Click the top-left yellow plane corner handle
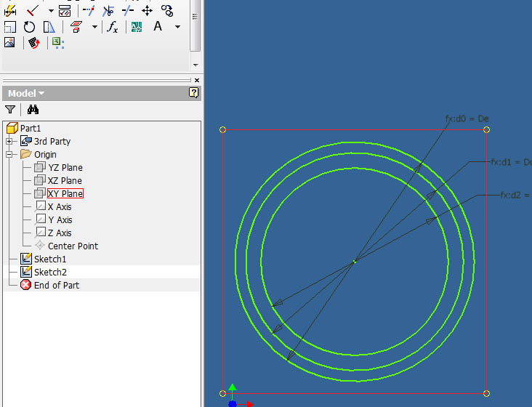This screenshot has width=532, height=407. coord(222,129)
